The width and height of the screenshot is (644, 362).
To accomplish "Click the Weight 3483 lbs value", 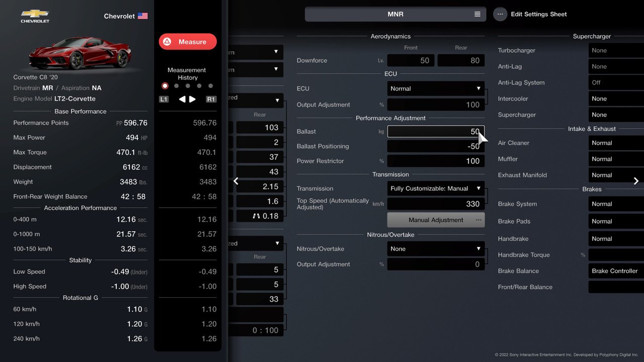I will (133, 182).
